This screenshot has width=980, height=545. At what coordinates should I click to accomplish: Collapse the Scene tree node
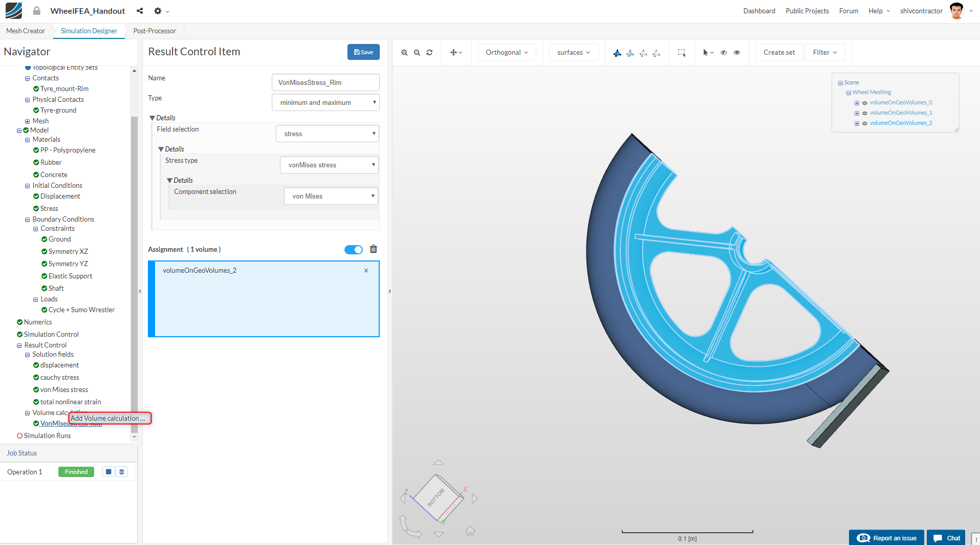point(840,83)
